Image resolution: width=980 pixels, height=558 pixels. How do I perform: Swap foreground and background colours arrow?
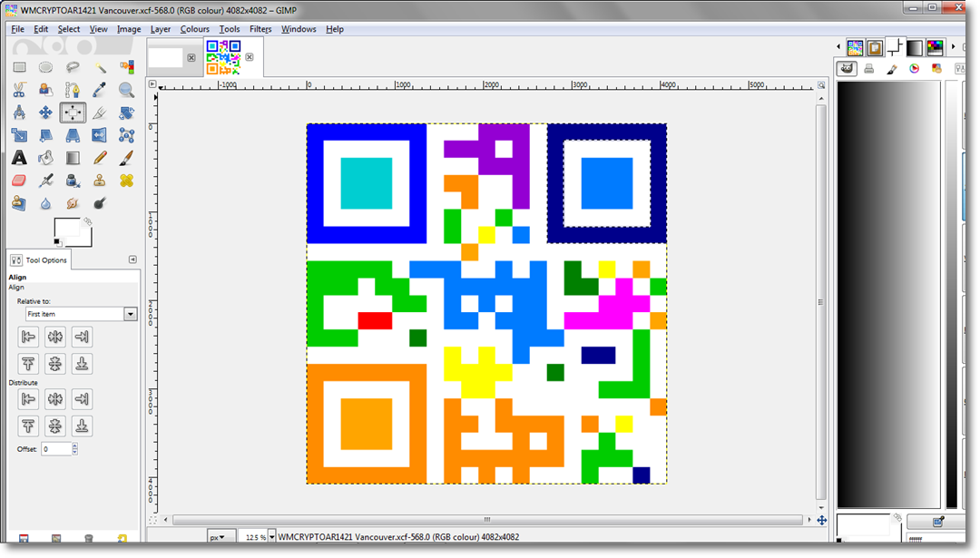(x=87, y=221)
